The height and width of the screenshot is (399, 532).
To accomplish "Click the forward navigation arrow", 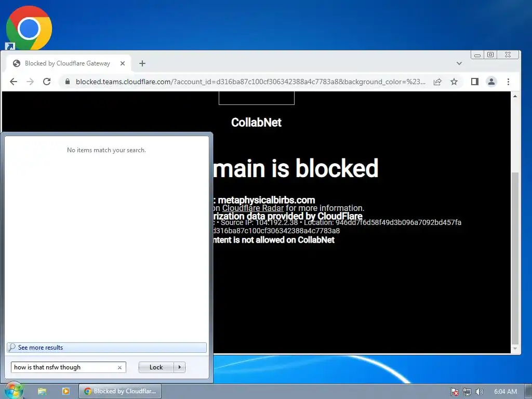I will coord(30,82).
